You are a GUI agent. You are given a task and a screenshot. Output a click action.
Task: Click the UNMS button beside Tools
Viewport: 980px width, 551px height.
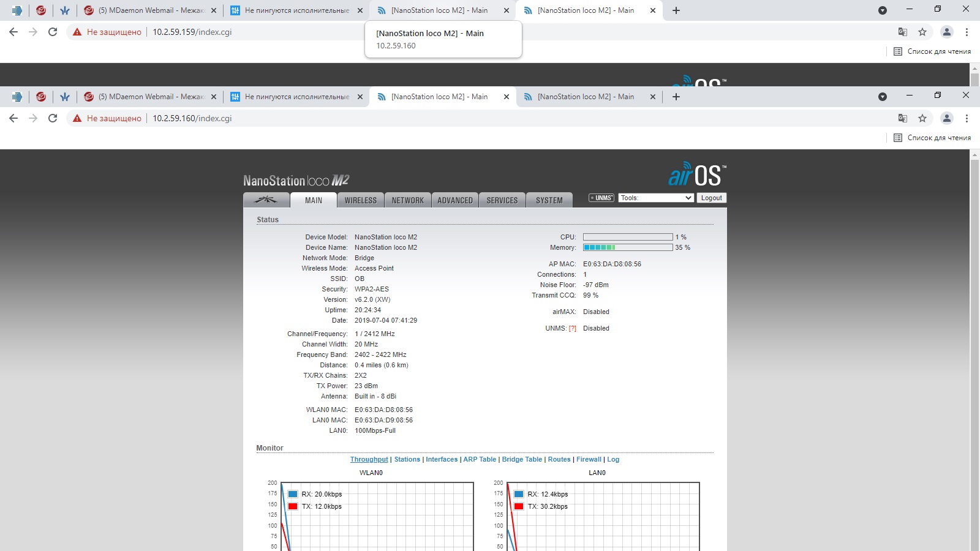(x=601, y=198)
